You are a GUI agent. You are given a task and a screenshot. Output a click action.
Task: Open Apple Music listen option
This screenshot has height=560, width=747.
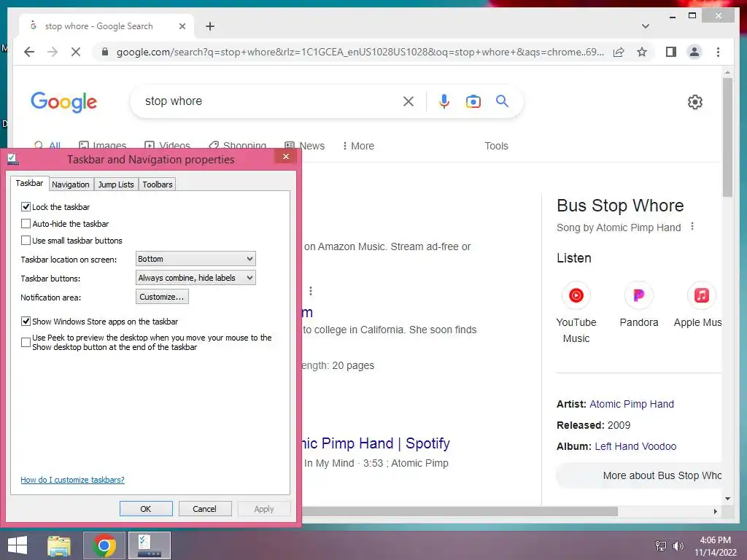[x=698, y=305]
